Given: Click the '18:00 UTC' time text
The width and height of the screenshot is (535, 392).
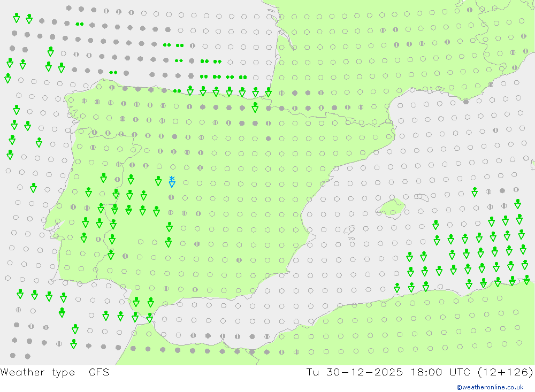Looking at the screenshot, I should (440, 372).
